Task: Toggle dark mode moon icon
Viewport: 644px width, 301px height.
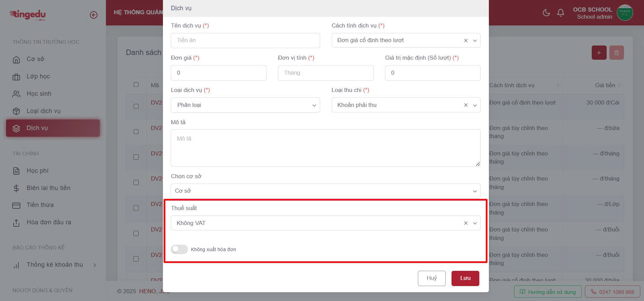Action: click(x=546, y=13)
